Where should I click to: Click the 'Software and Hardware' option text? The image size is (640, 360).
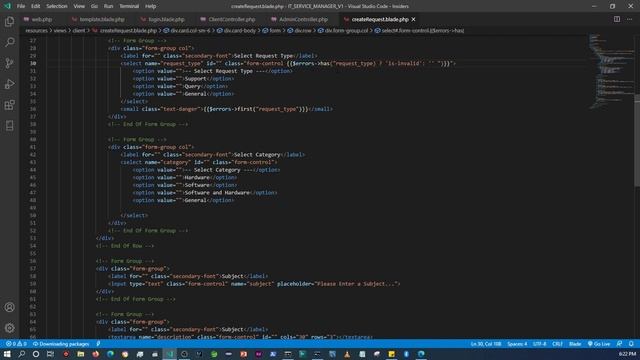(x=217, y=193)
